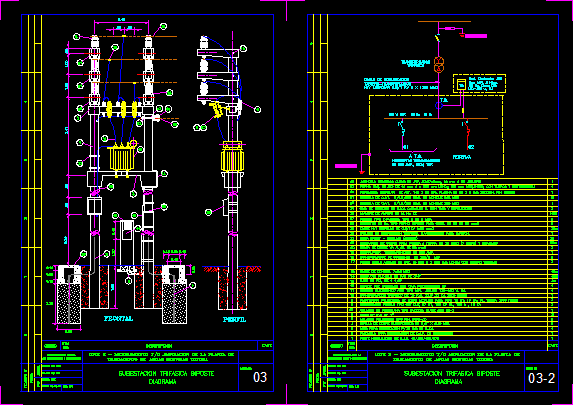573x405 pixels.
Task: Click the DESCRIPCION header of the right sheet's parts list
Action: pyautogui.click(x=445, y=345)
